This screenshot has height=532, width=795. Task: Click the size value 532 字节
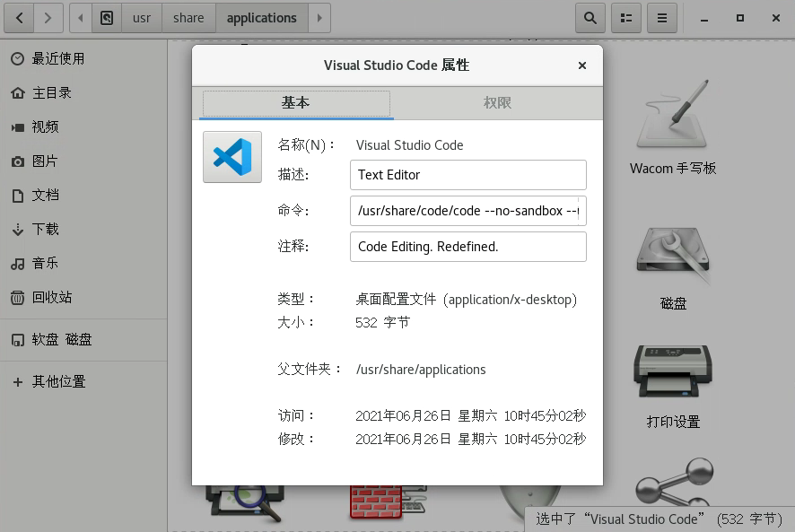coord(383,323)
